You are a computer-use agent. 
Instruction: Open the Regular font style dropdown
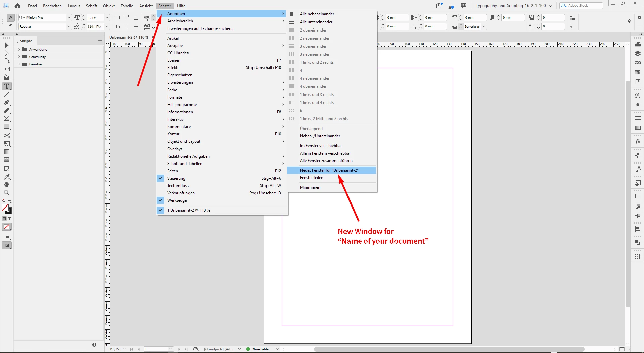coord(69,26)
